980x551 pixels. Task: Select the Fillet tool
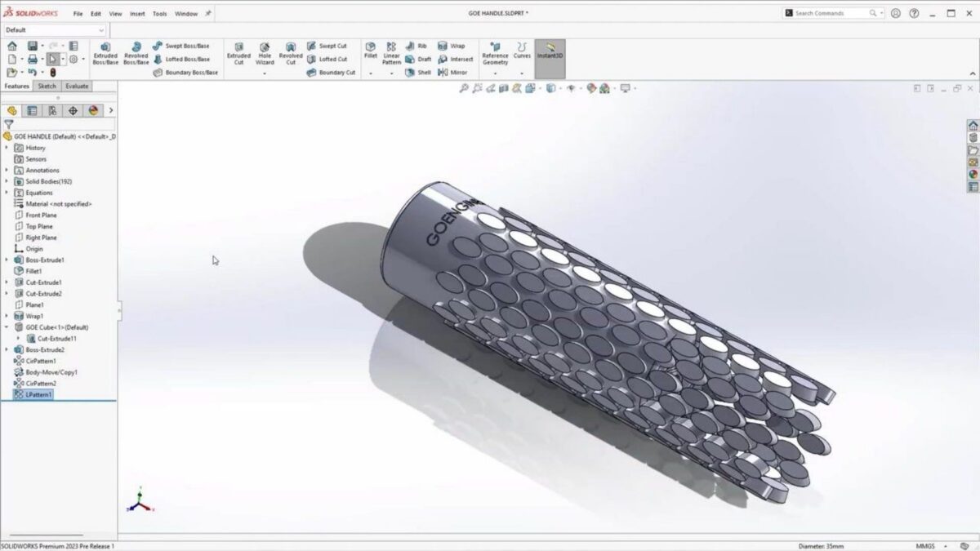371,51
